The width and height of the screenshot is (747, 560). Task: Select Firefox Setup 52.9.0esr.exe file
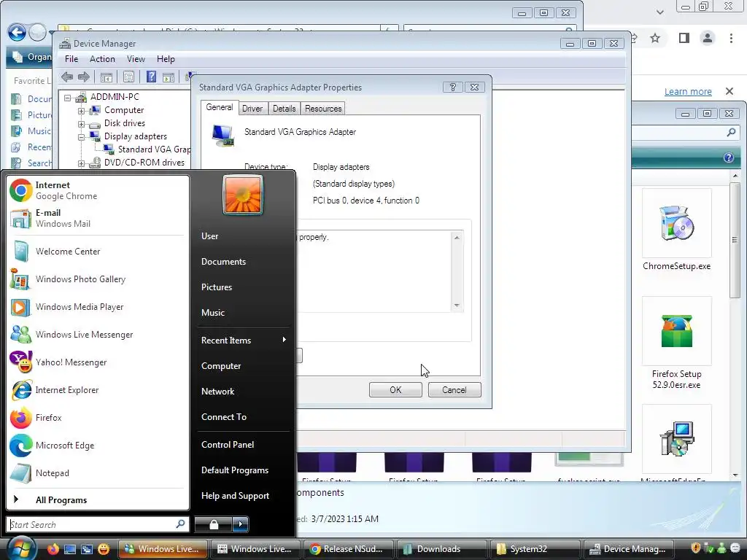(x=676, y=343)
